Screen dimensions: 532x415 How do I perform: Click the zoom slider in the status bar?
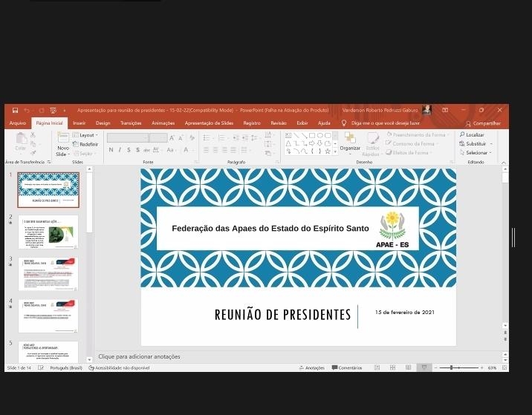click(458, 368)
